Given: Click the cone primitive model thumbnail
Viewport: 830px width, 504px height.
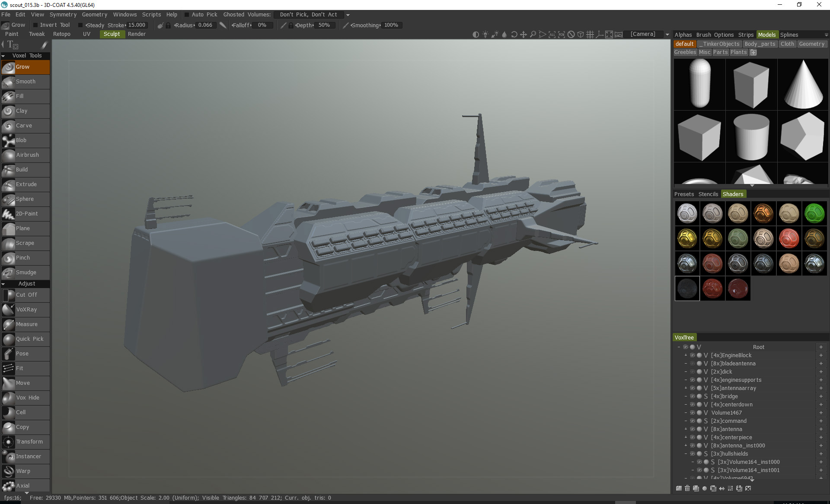Looking at the screenshot, I should (803, 85).
